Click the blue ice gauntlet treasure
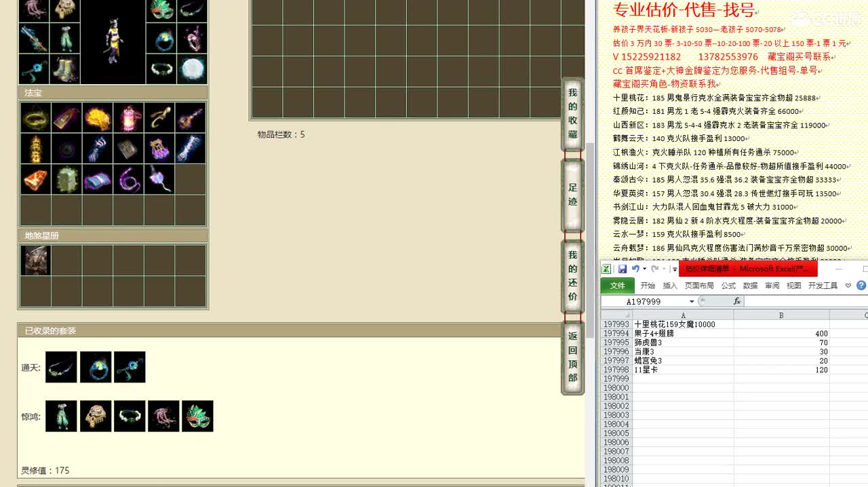The height and width of the screenshot is (487, 868). pos(191,149)
